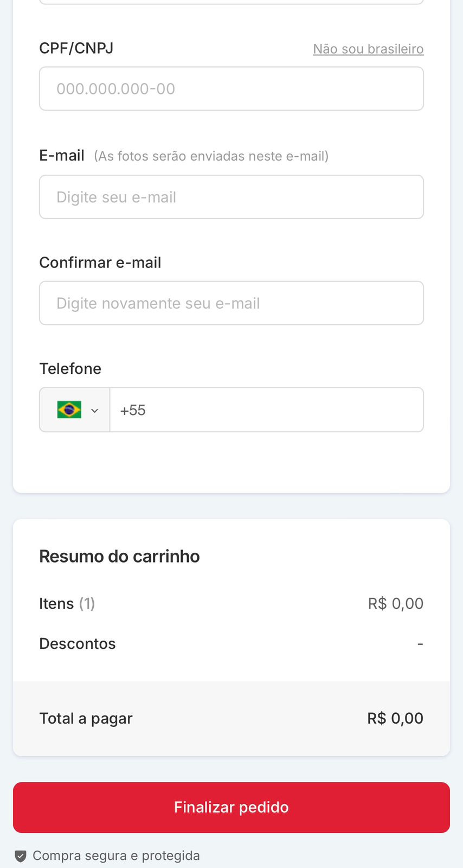The image size is (463, 868).
Task: Click the Itens (1) label
Action: click(x=67, y=603)
